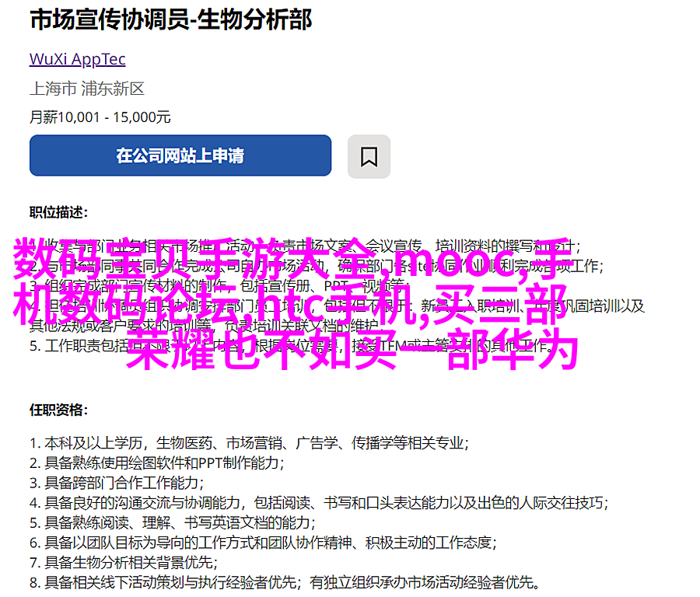Image resolution: width=700 pixels, height=597 pixels.
Task: Click the 职位描述 section heading
Action: [x=59, y=212]
